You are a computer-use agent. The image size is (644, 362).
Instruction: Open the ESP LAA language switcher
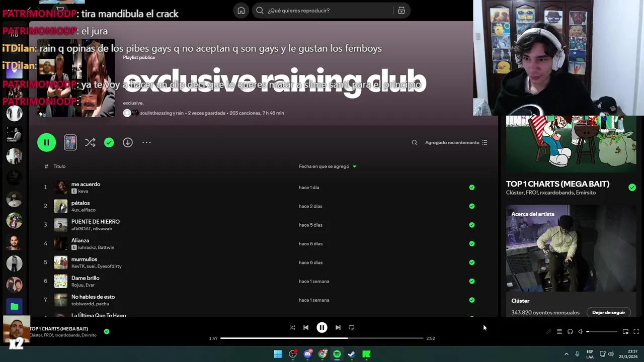point(590,354)
